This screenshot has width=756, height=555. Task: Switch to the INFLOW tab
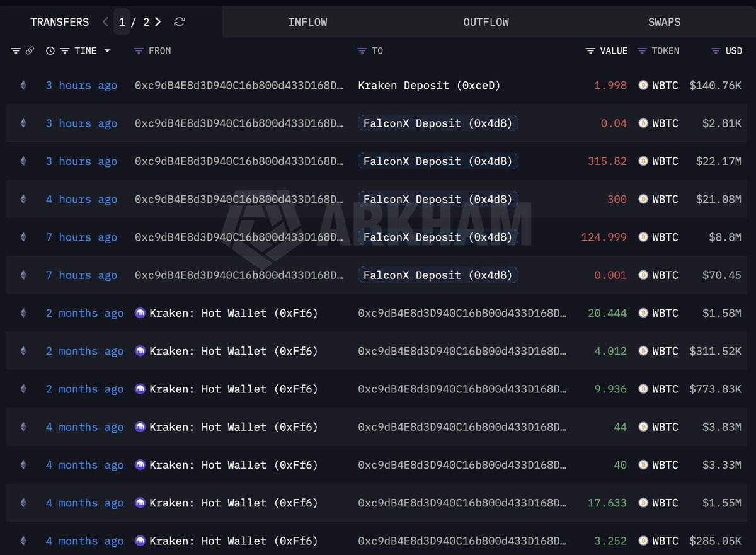point(307,21)
